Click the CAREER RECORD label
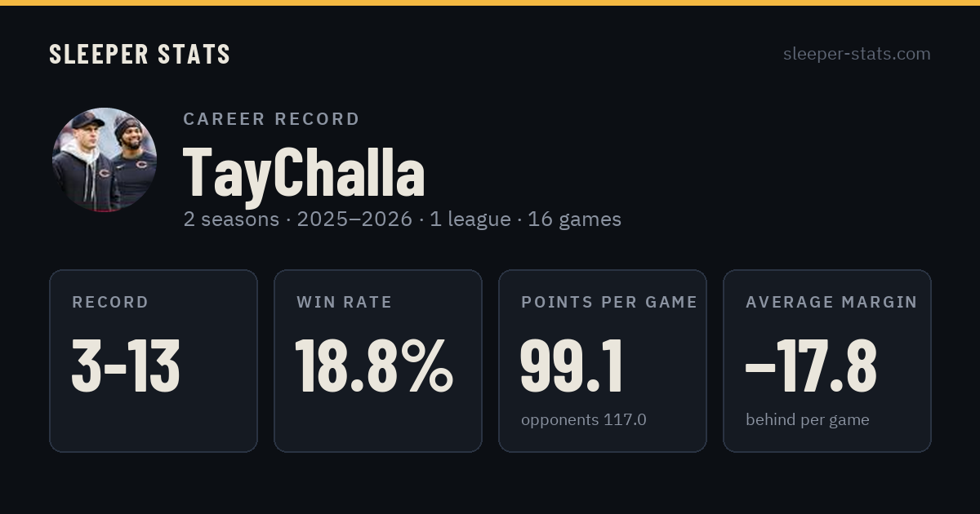 pos(271,119)
